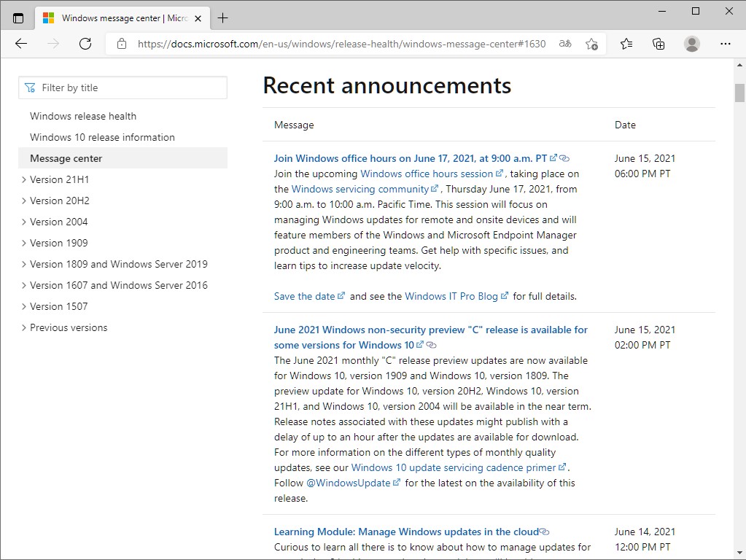
Task: Open the tab actions menu icon
Action: pos(18,17)
